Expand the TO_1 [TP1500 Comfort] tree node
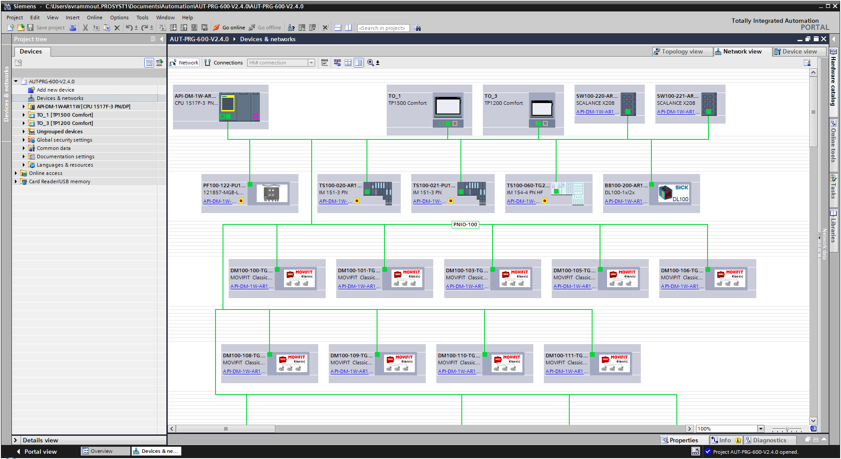841x459 pixels. [24, 115]
